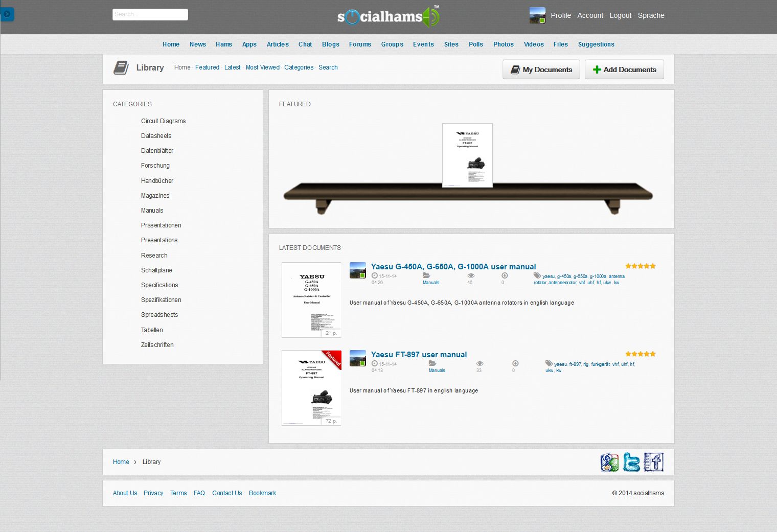This screenshot has height=532, width=777.
Task: Click the views eye icon of FT-897 manual
Action: 480,363
